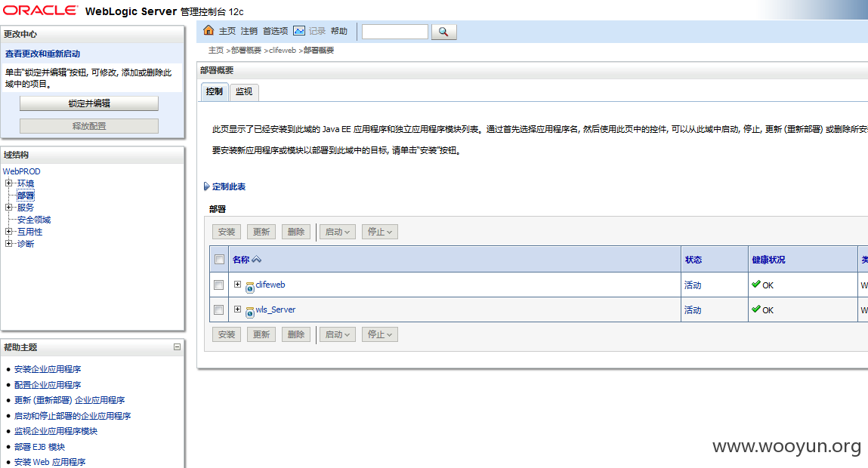This screenshot has height=468, width=868.
Task: Click the green OK check for clifeweb
Action: [x=755, y=284]
